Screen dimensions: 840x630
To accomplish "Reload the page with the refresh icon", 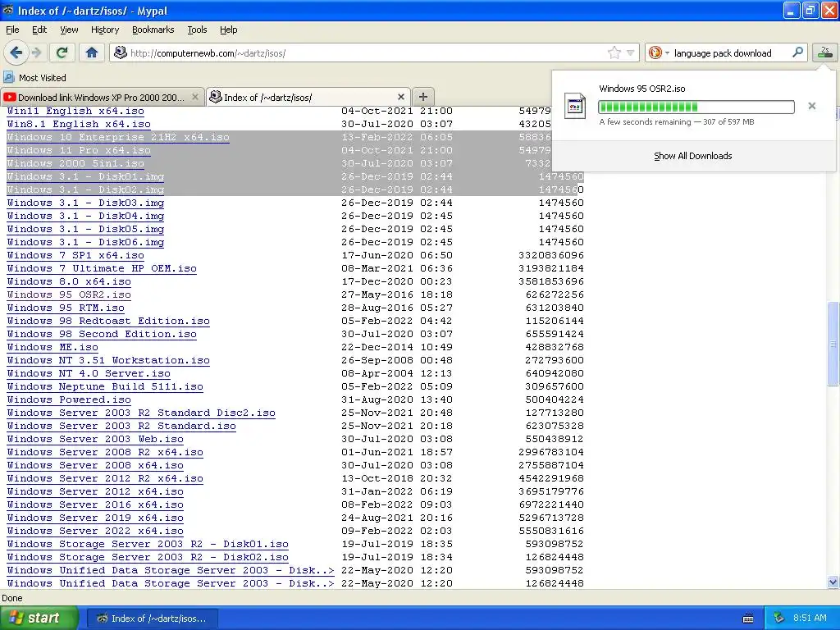I will (62, 52).
